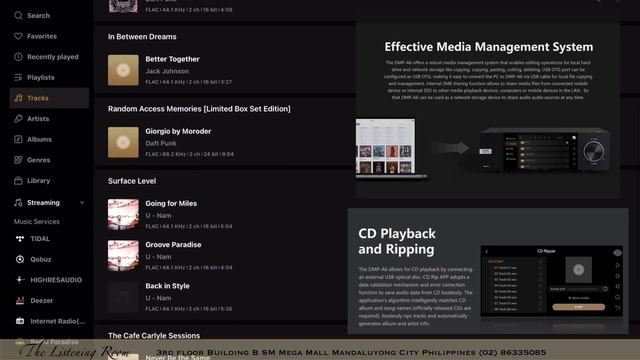The height and width of the screenshot is (360, 640).
Task: Click the DMP-A6 player device image
Action: [544, 149]
